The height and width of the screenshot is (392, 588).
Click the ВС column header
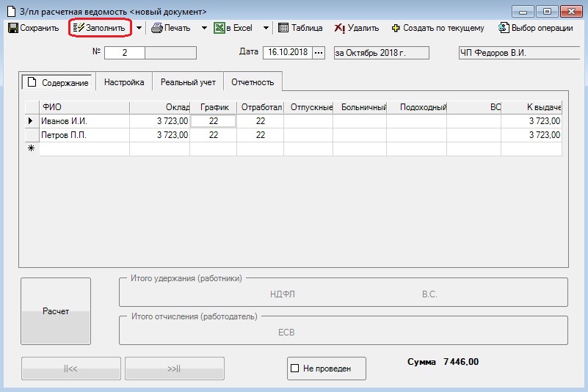(x=474, y=107)
